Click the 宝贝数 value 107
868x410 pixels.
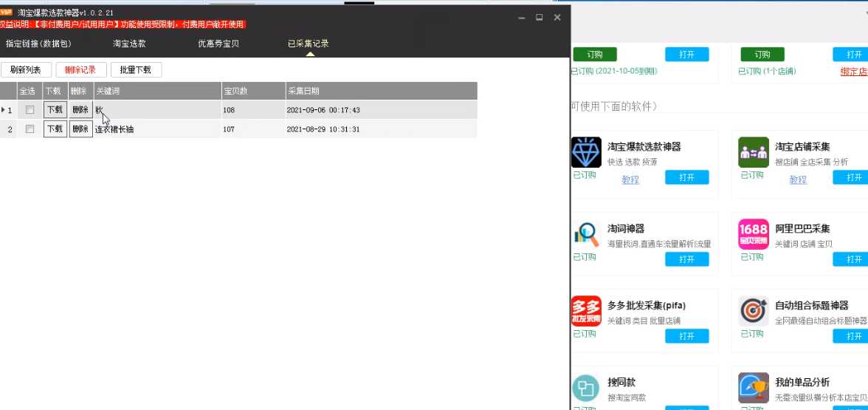[x=229, y=129]
